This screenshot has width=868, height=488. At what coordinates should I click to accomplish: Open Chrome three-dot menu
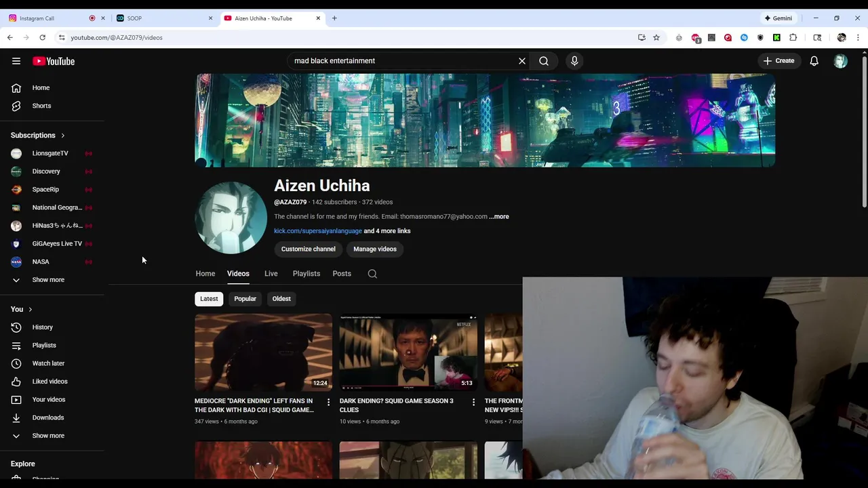click(858, 37)
